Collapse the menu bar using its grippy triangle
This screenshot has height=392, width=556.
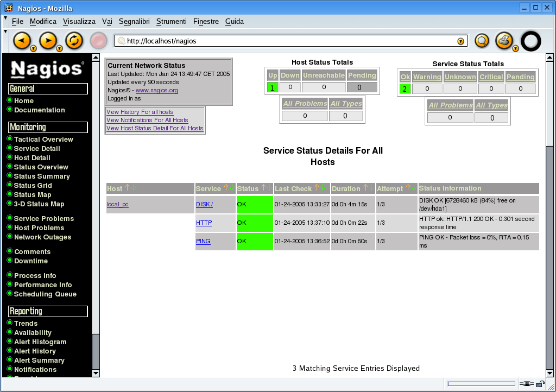(5, 18)
